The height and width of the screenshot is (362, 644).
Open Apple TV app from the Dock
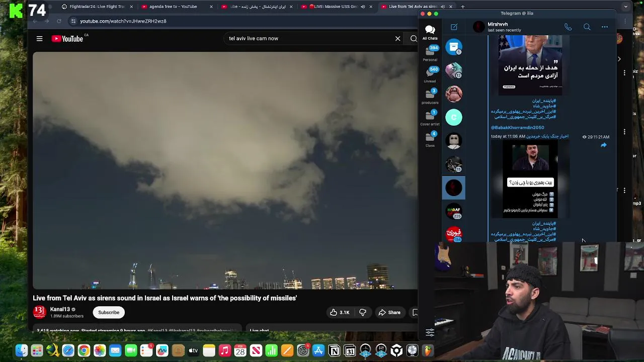pyautogui.click(x=193, y=350)
